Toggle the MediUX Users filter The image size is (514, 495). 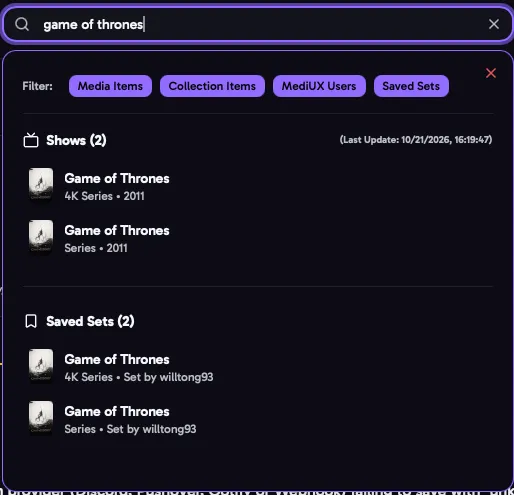319,86
